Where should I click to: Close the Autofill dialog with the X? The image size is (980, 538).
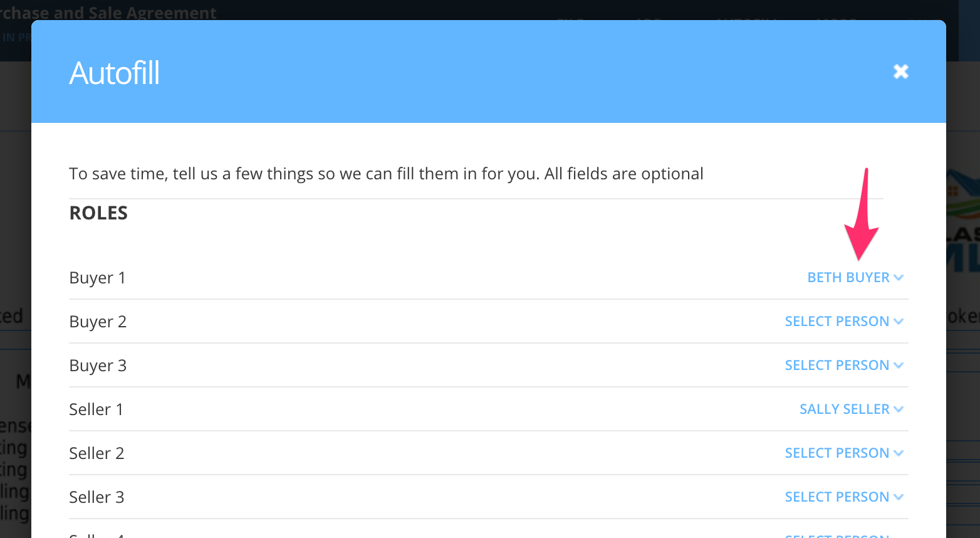click(900, 71)
